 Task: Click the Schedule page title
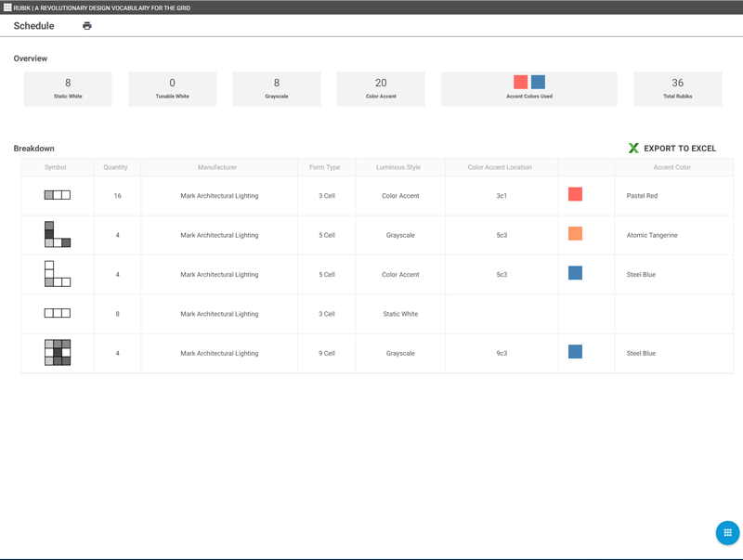point(33,26)
